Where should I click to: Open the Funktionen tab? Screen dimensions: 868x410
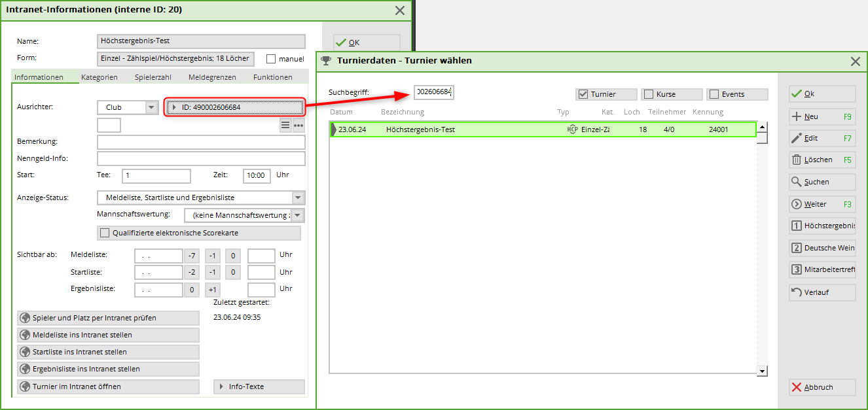tap(273, 77)
